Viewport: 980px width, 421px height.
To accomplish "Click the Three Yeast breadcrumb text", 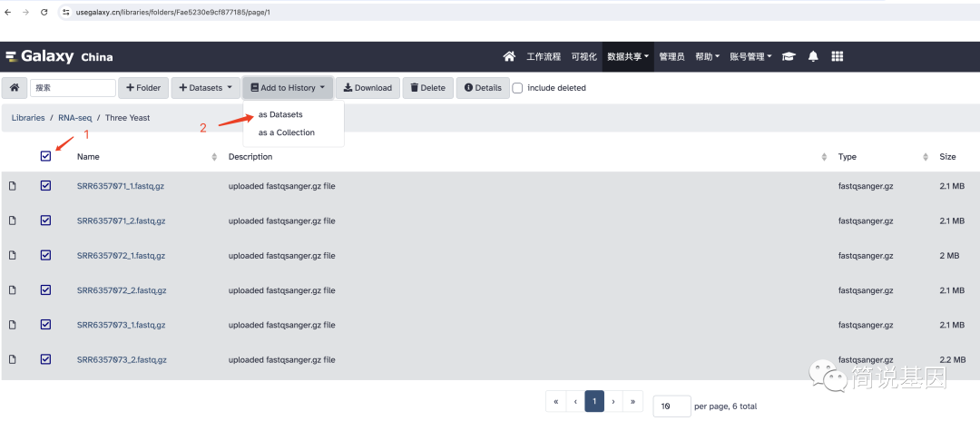I will pyautogui.click(x=128, y=117).
